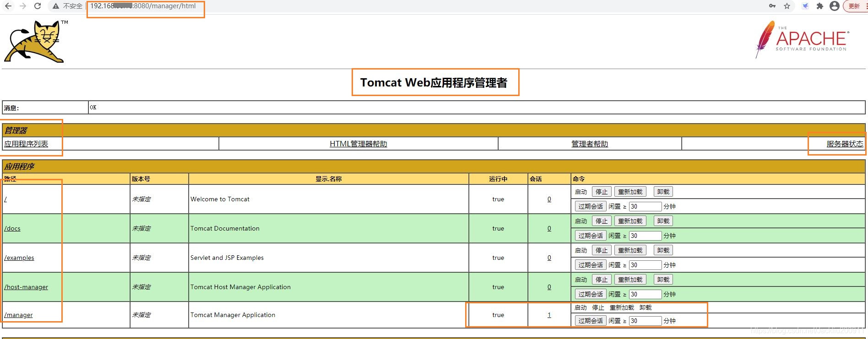Click the 显示.名称 column header
This screenshot has height=339, width=868.
coord(329,179)
